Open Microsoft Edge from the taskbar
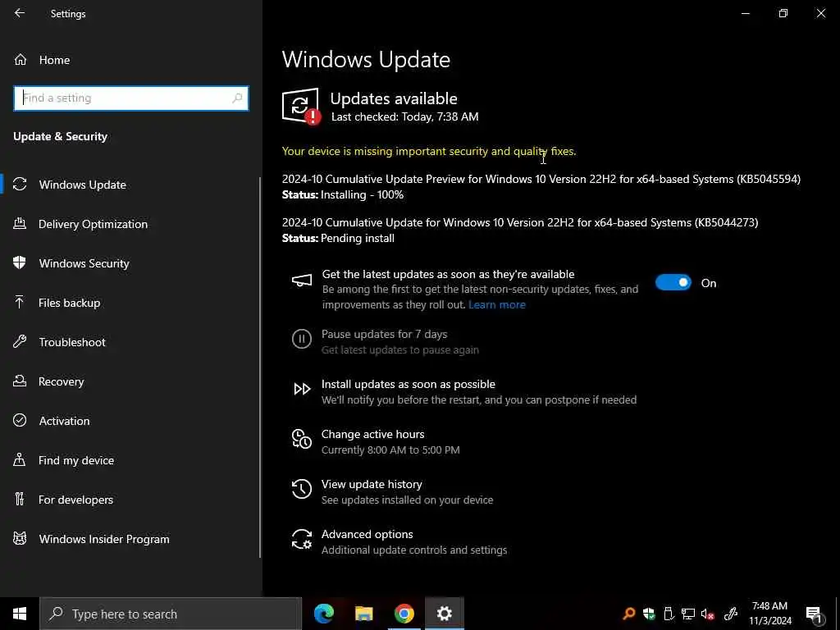840x630 pixels. click(x=324, y=614)
